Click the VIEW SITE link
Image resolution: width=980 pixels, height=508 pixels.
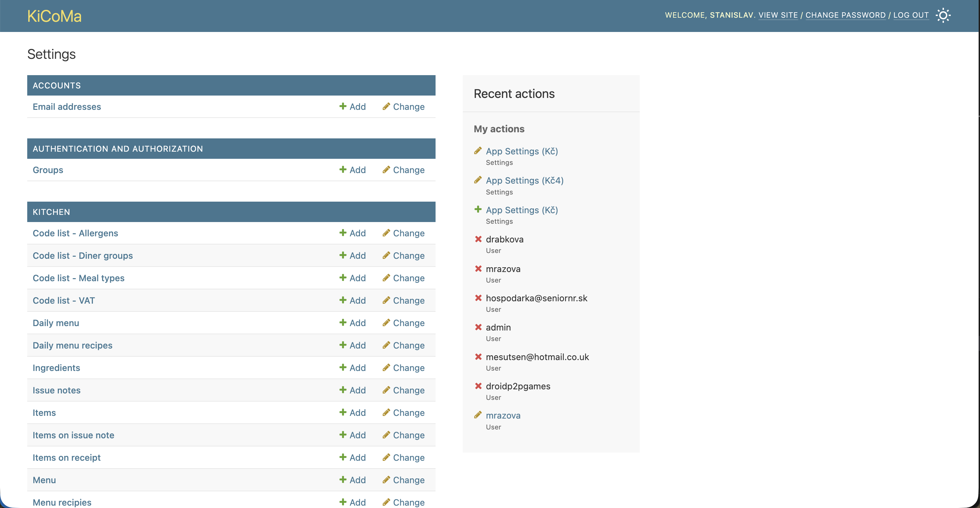[778, 15]
